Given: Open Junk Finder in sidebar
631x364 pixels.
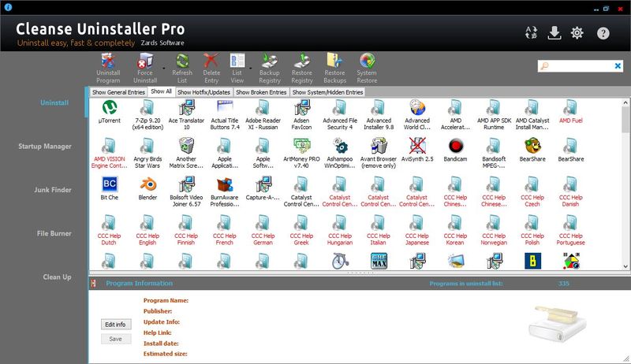Looking at the screenshot, I should tap(53, 190).
